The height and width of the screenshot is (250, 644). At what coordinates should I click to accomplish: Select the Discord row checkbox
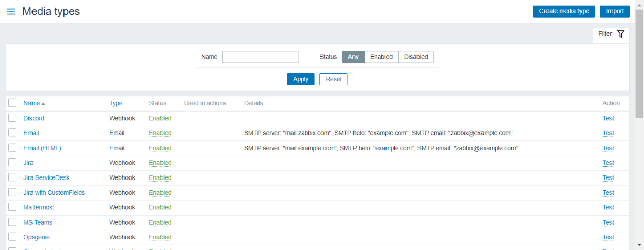click(12, 118)
